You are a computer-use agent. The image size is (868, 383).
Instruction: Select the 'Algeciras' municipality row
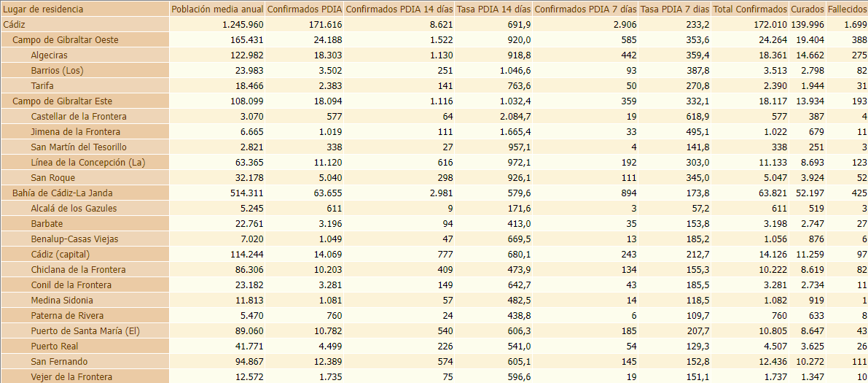click(50, 55)
